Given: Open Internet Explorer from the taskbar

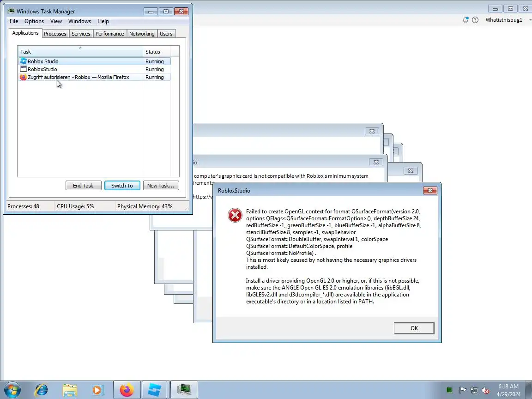Looking at the screenshot, I should pos(42,390).
